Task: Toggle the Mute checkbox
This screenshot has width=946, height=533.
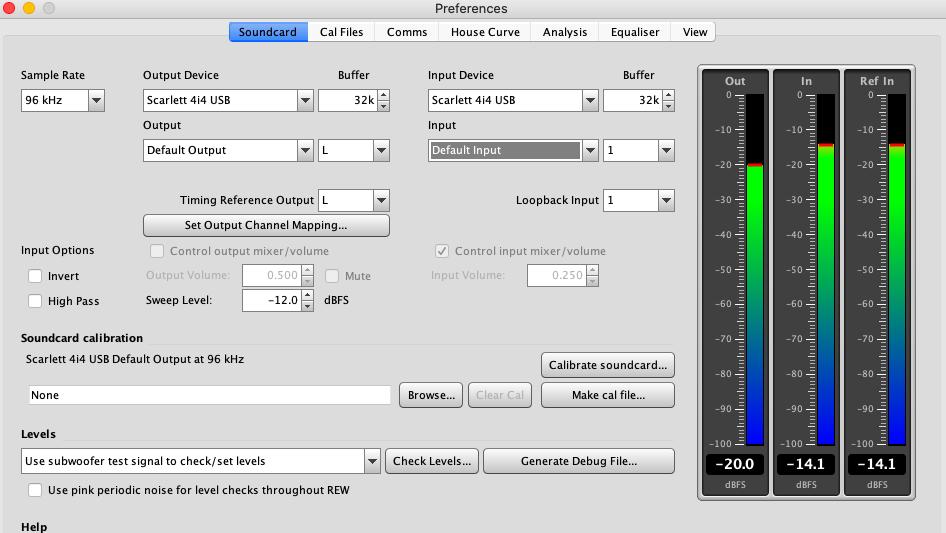Action: [332, 276]
